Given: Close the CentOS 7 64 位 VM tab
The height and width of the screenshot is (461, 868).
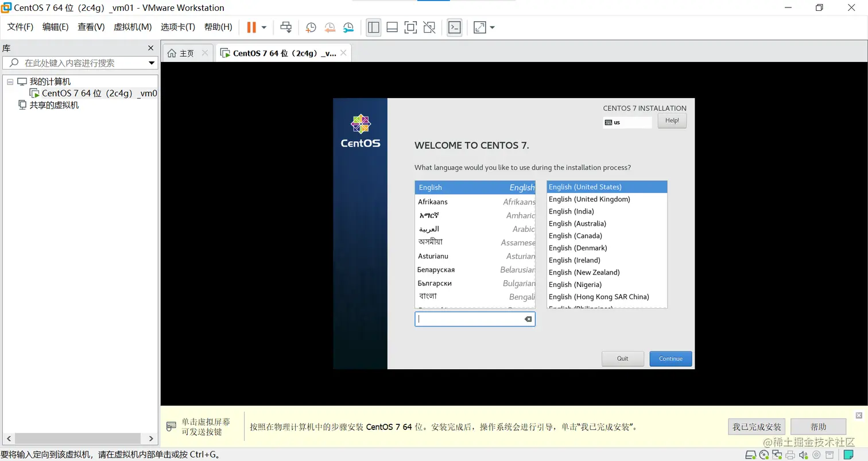Looking at the screenshot, I should point(343,53).
